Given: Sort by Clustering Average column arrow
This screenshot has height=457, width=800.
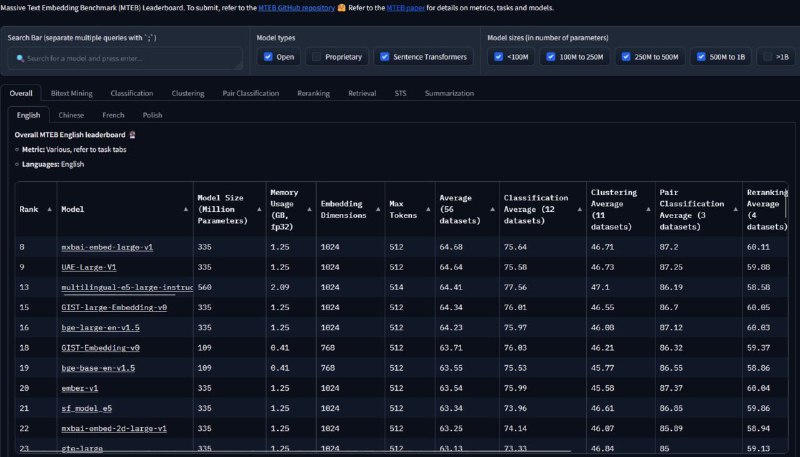Looking at the screenshot, I should pyautogui.click(x=648, y=210).
